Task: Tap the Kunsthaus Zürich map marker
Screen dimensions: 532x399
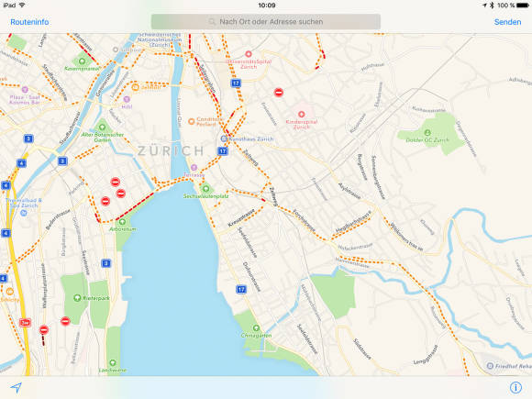Action: click(x=224, y=139)
